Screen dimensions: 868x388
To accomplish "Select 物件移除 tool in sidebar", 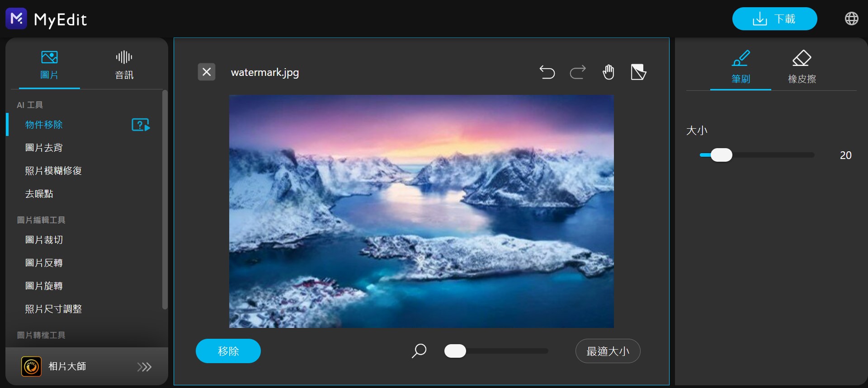I will (44, 125).
